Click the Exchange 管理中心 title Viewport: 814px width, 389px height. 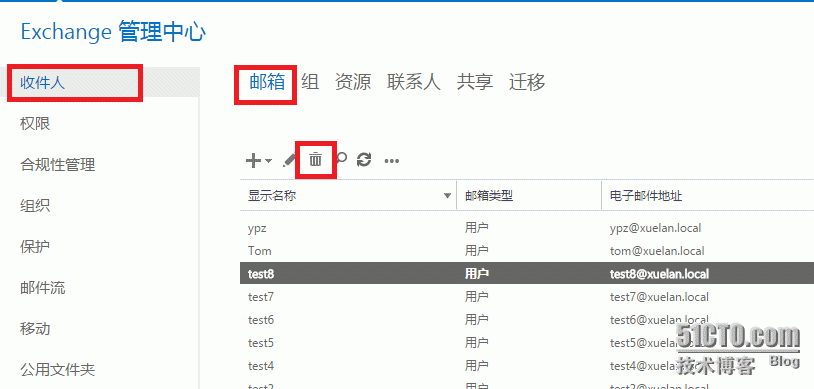pyautogui.click(x=113, y=32)
